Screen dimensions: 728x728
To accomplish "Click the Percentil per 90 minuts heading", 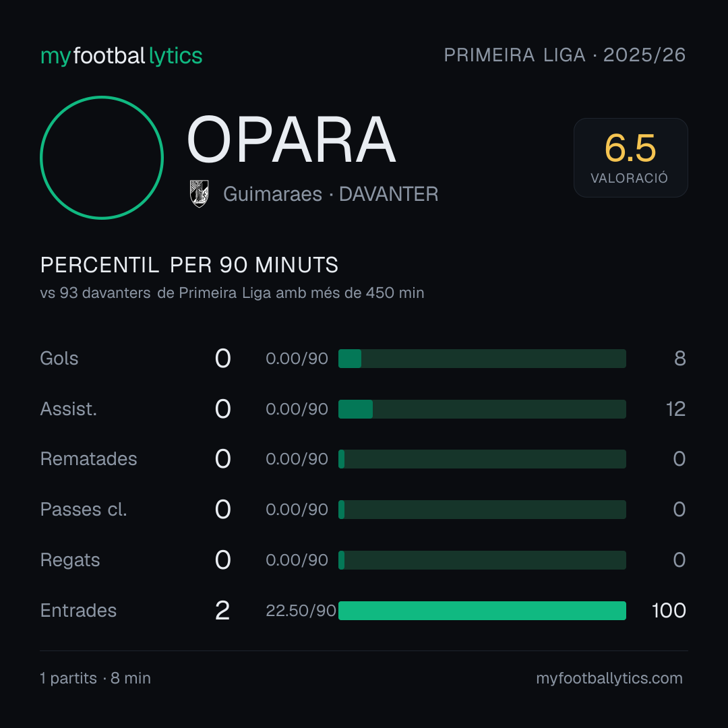I will pos(189,265).
